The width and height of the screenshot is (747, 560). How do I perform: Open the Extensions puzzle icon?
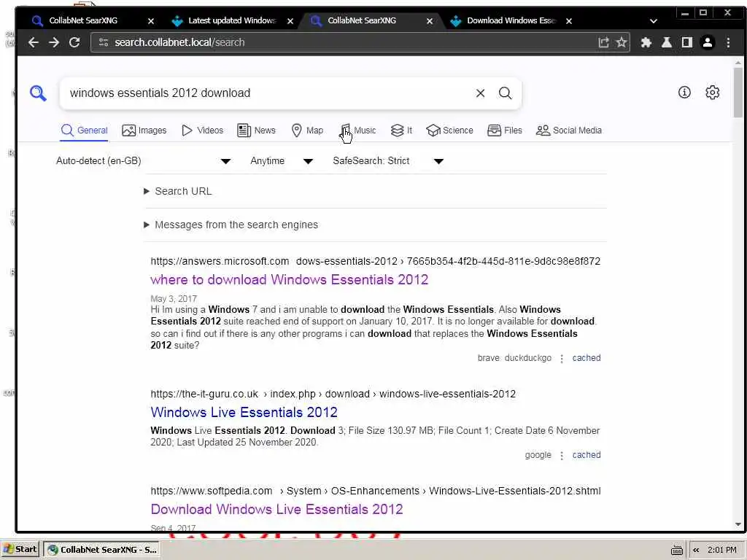pos(646,42)
